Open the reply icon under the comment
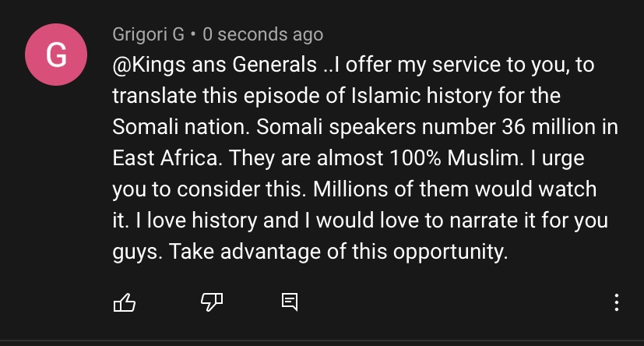 pos(290,302)
